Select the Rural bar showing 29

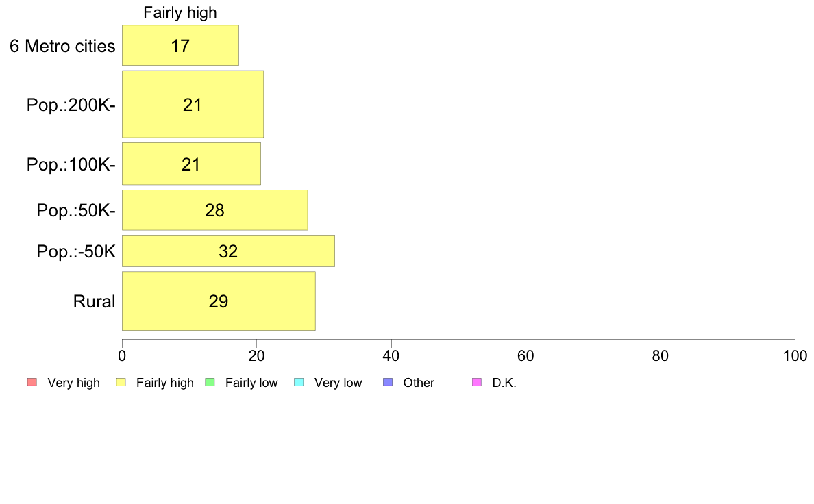click(219, 301)
